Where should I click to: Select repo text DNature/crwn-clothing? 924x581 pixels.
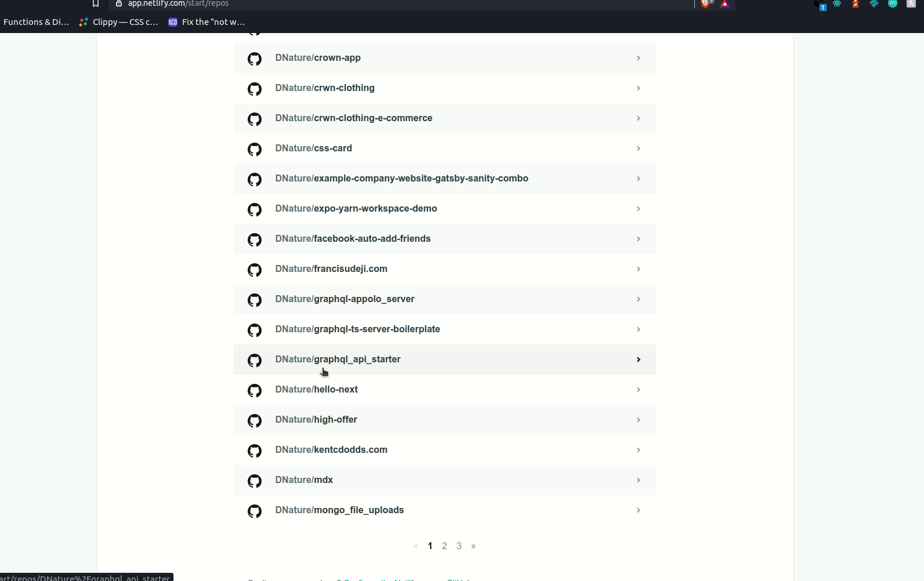click(325, 88)
